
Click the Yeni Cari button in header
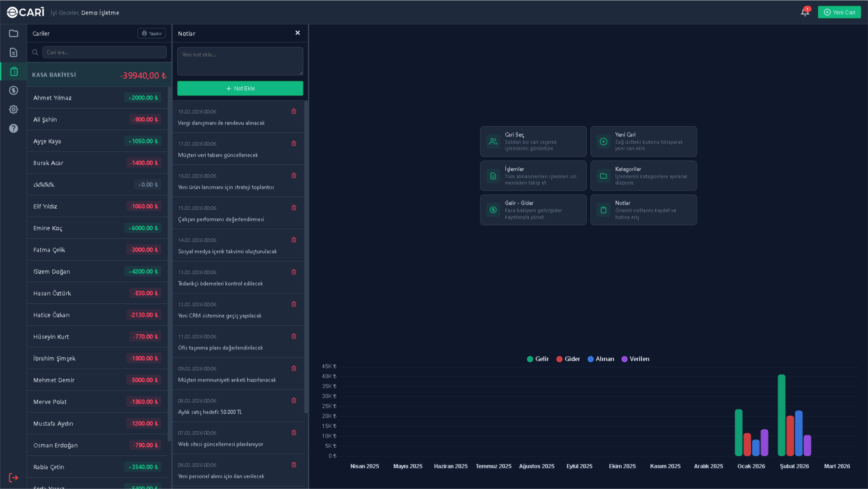839,12
